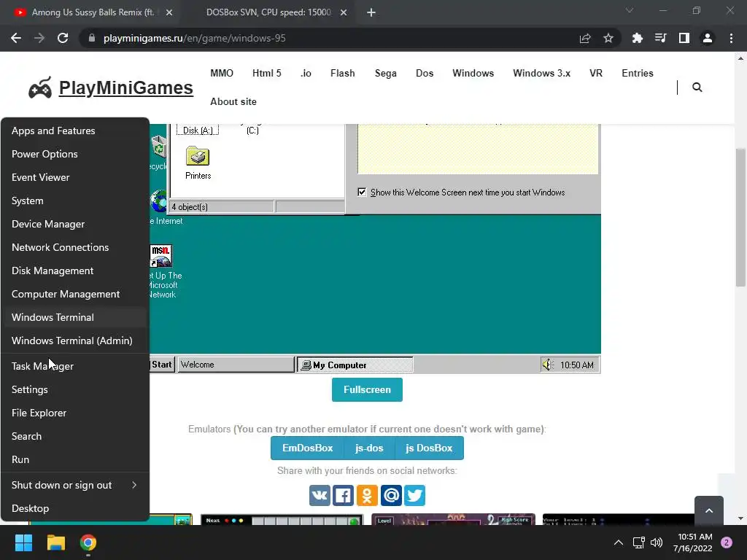The width and height of the screenshot is (747, 560).
Task: Share on VK icon
Action: (320, 495)
